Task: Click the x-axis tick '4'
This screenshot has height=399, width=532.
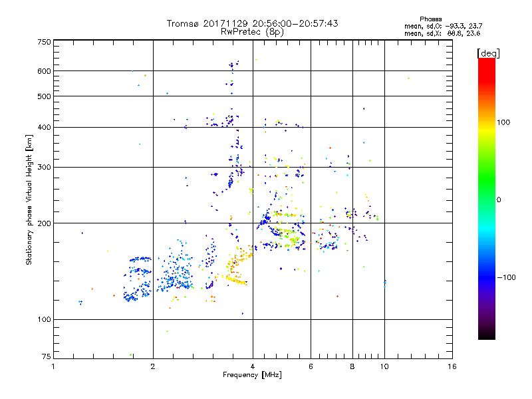Action: pos(253,366)
